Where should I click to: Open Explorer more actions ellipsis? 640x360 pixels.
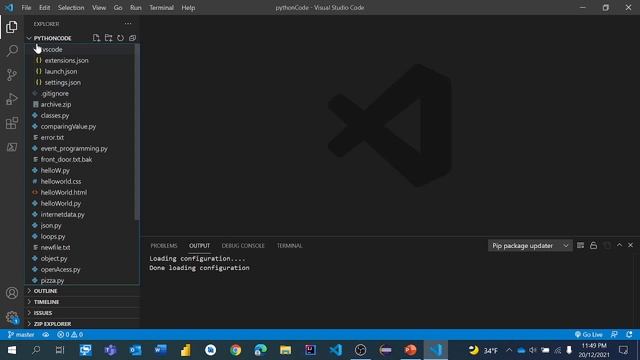pos(128,24)
